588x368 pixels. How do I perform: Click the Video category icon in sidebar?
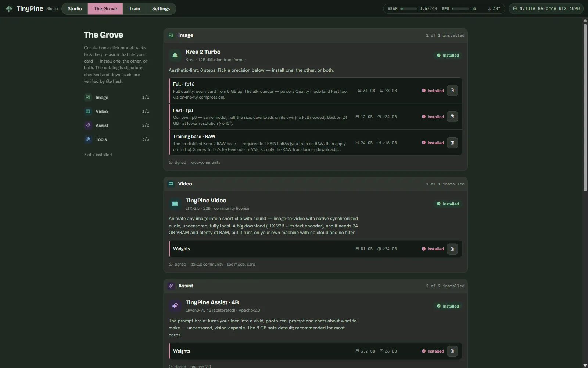point(88,112)
